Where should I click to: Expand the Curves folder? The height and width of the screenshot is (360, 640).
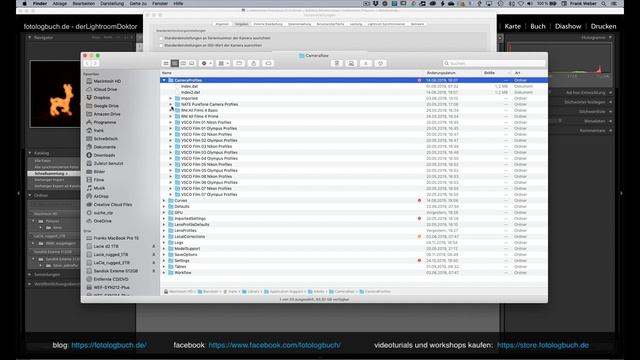point(164,200)
